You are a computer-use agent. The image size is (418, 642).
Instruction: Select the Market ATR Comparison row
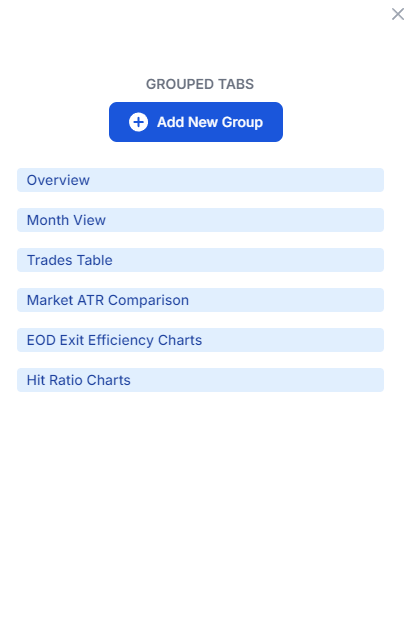tap(200, 300)
